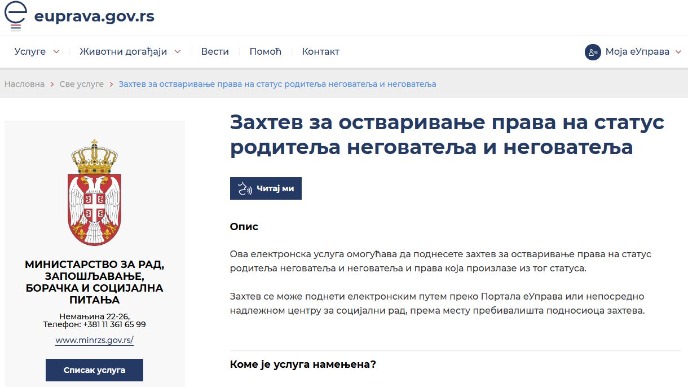Click the speaker icon in Читај ми

click(245, 189)
